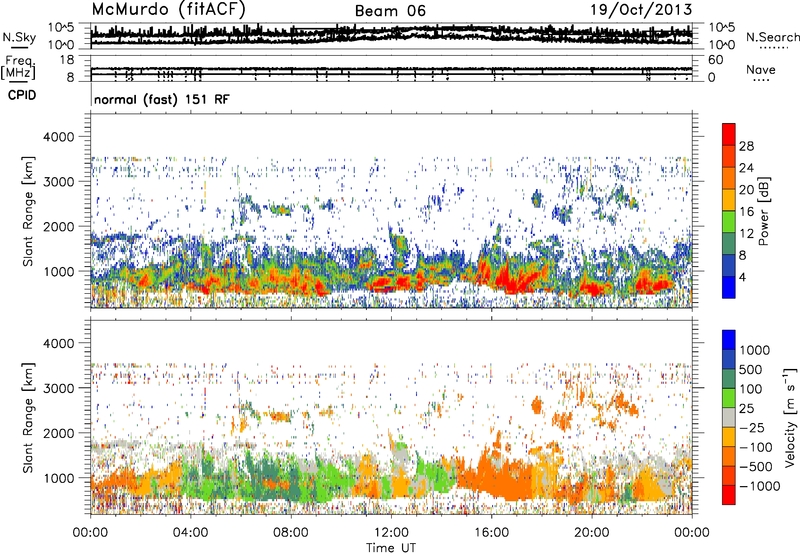Click the "28" label on the power colorbar
Image resolution: width=800 pixels, height=554 pixels.
(x=746, y=146)
